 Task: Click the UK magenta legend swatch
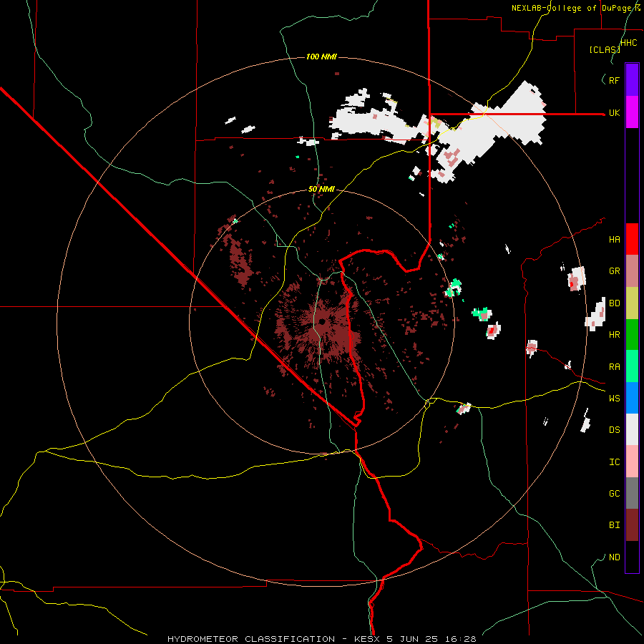coord(632,112)
